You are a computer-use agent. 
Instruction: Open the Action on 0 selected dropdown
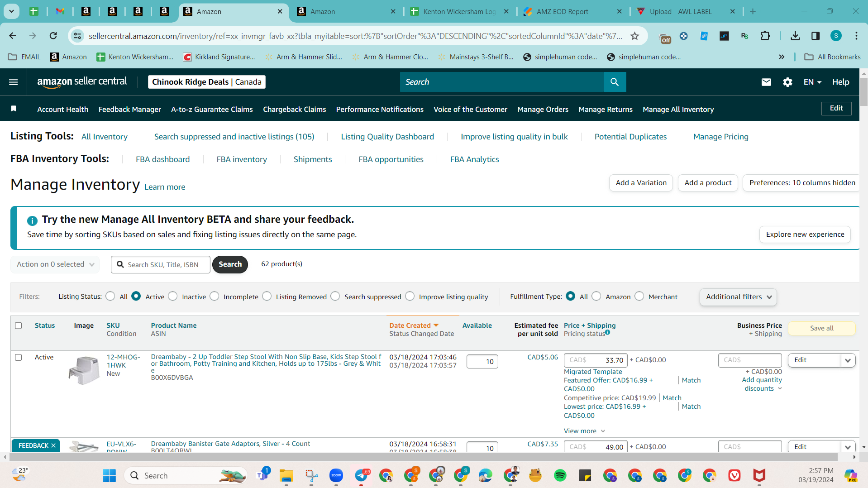click(55, 264)
